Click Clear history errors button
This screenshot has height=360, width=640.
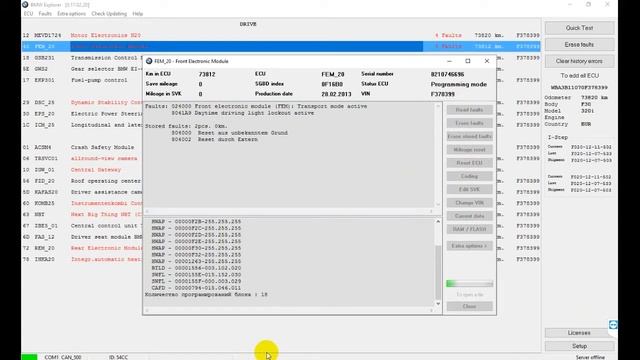[579, 61]
